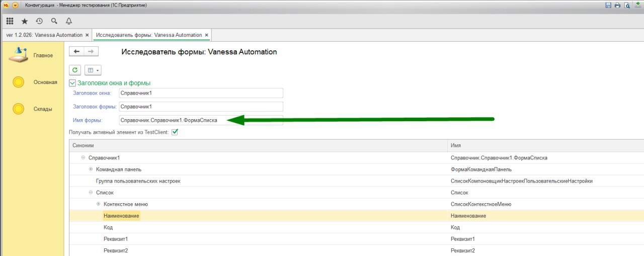The width and height of the screenshot is (644, 256).
Task: Close the Исследователь формы tab
Action: coord(207,35)
